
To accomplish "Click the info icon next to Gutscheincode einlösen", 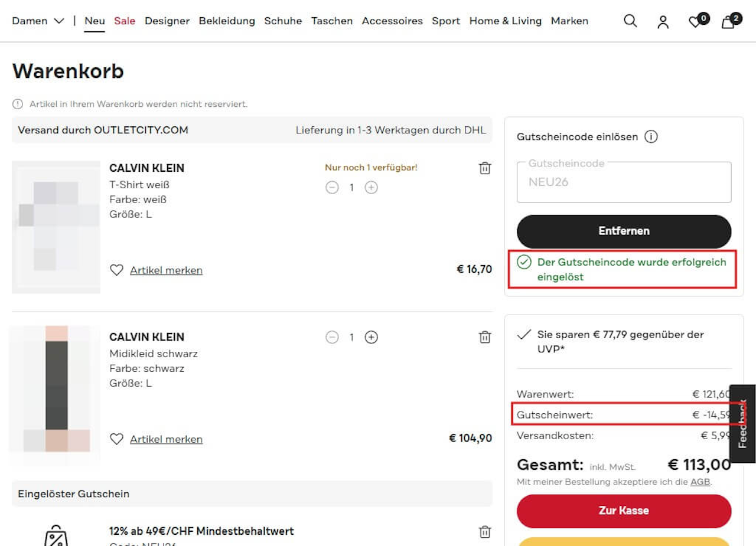I will (x=651, y=137).
